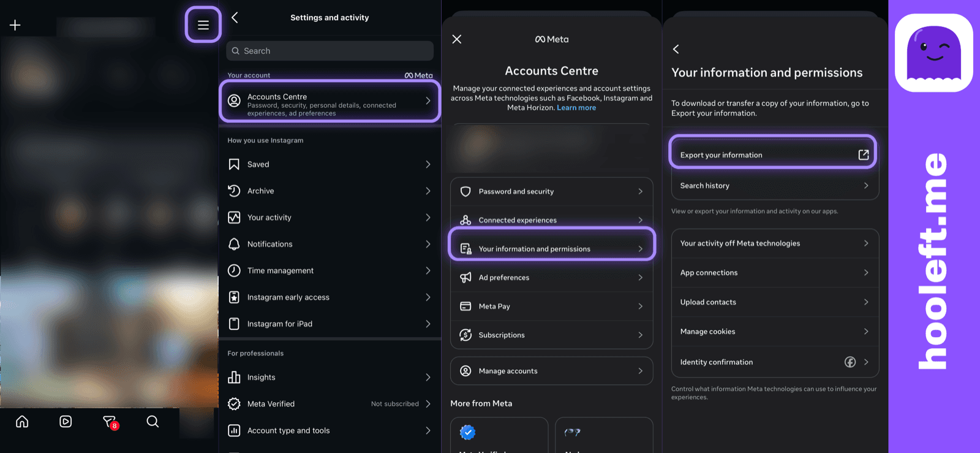Open messages icon with red badge

click(110, 422)
